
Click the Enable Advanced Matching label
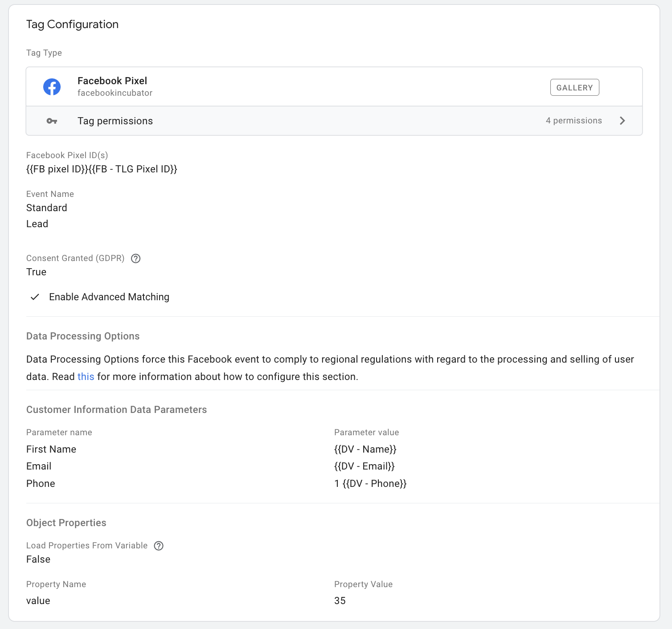tap(109, 297)
